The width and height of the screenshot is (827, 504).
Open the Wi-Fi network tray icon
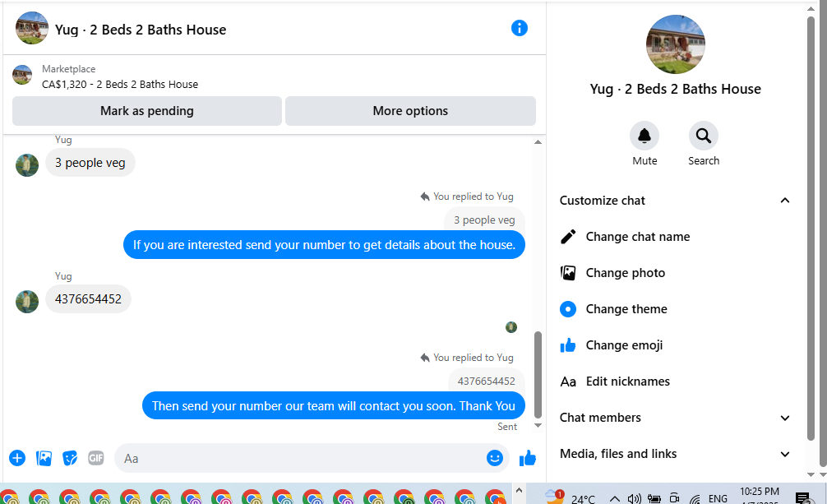(695, 499)
